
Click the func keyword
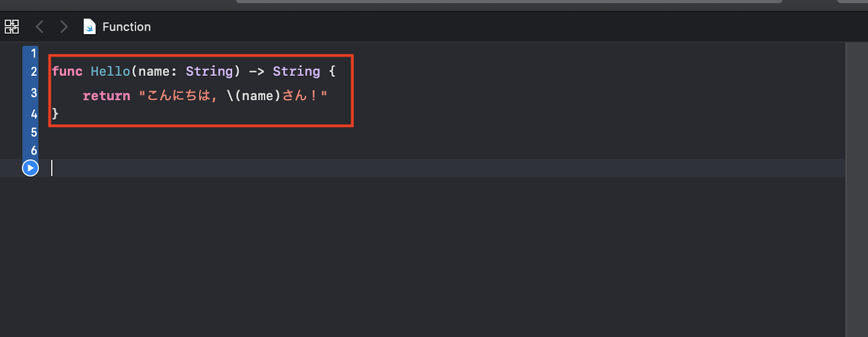click(x=67, y=72)
